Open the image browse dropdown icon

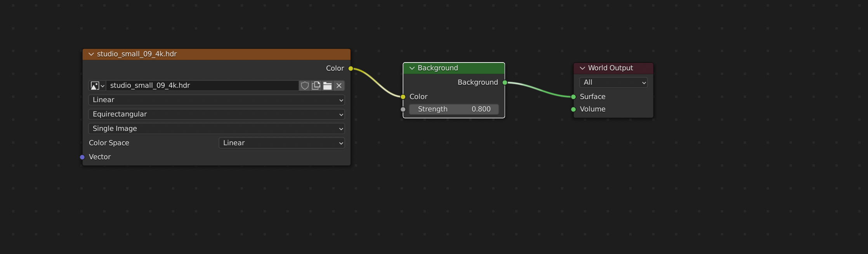coord(97,86)
